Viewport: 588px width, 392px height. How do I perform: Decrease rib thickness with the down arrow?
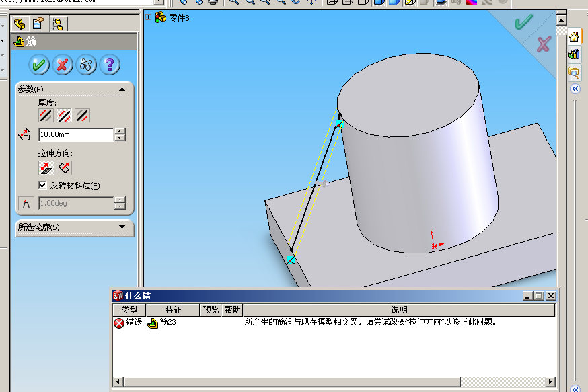[x=120, y=138]
